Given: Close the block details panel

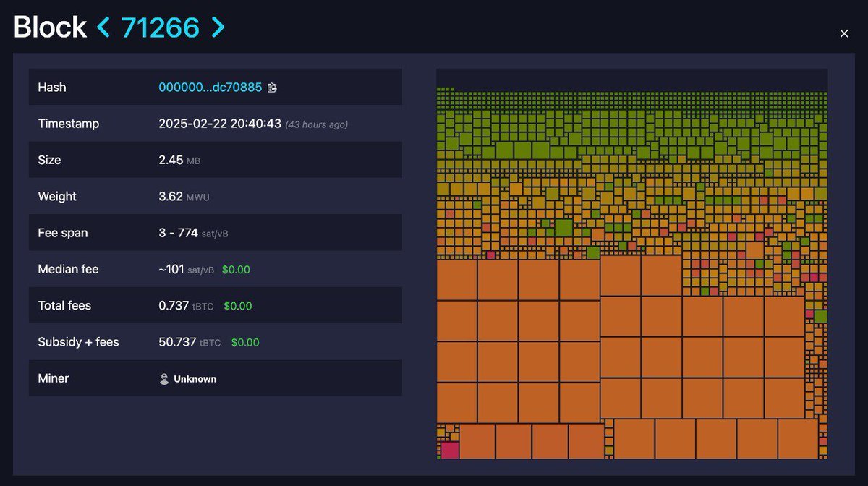Looking at the screenshot, I should (x=843, y=33).
